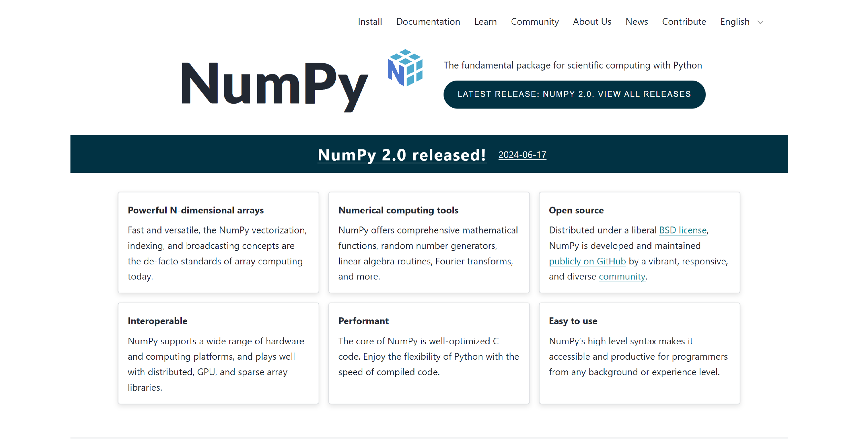
Task: Open the Install navigation menu item
Action: (370, 21)
